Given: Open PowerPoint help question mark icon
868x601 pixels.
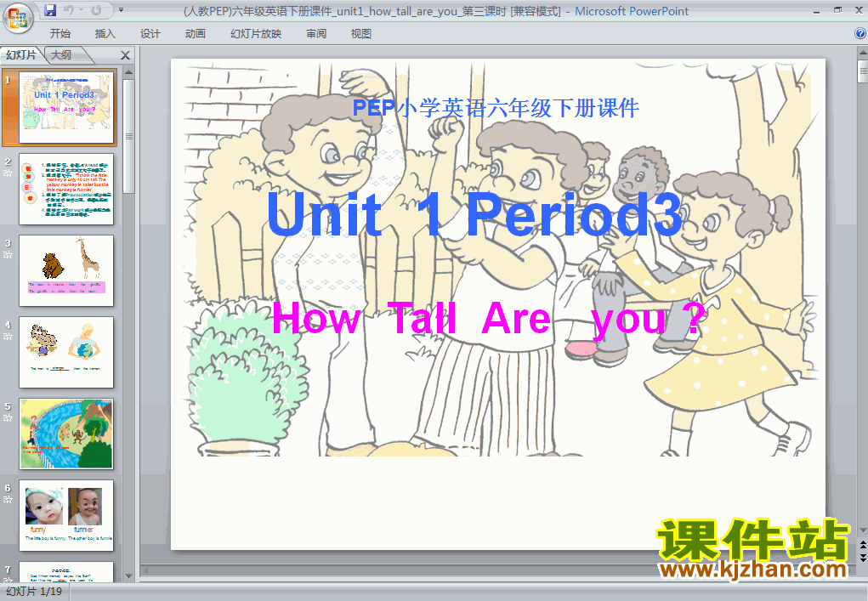Looking at the screenshot, I should click(860, 33).
